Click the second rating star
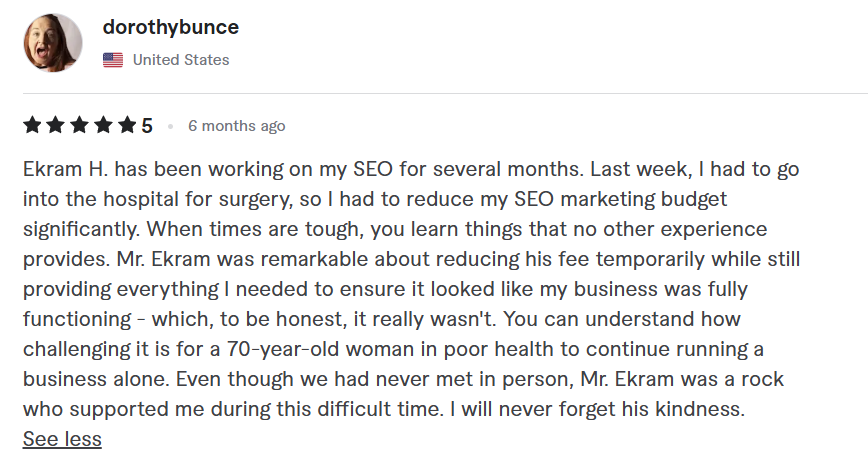The image size is (868, 464). (55, 126)
